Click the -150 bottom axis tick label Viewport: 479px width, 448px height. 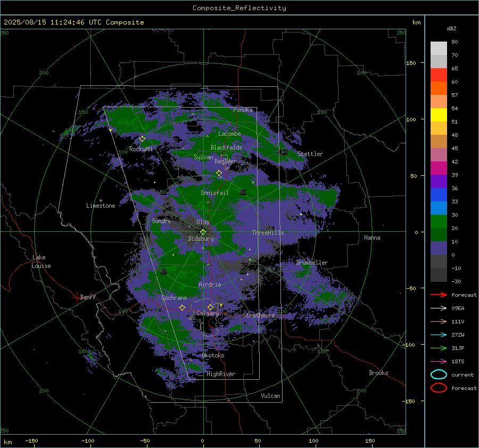click(31, 441)
